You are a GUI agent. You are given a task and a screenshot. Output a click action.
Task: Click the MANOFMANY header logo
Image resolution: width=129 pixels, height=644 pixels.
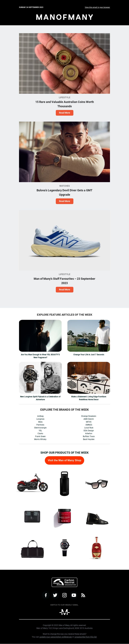tap(64, 17)
